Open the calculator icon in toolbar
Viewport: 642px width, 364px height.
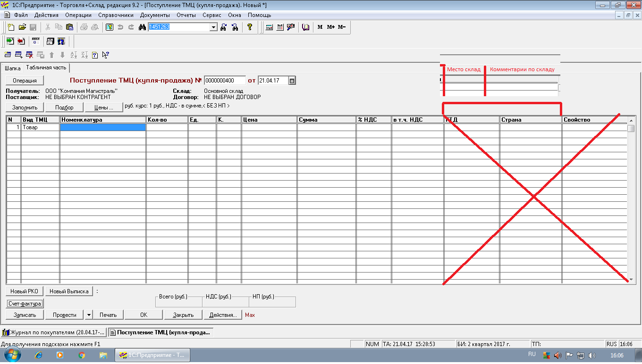click(269, 27)
